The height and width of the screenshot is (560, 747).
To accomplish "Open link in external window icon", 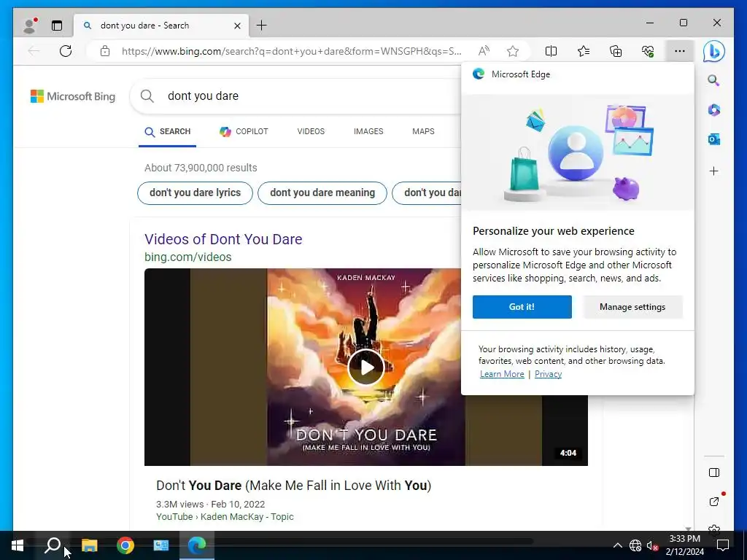I will tap(713, 502).
